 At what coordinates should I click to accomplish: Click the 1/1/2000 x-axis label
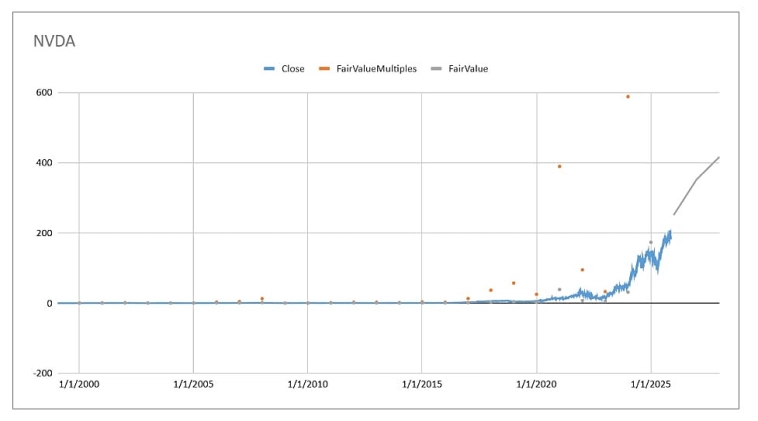point(79,384)
